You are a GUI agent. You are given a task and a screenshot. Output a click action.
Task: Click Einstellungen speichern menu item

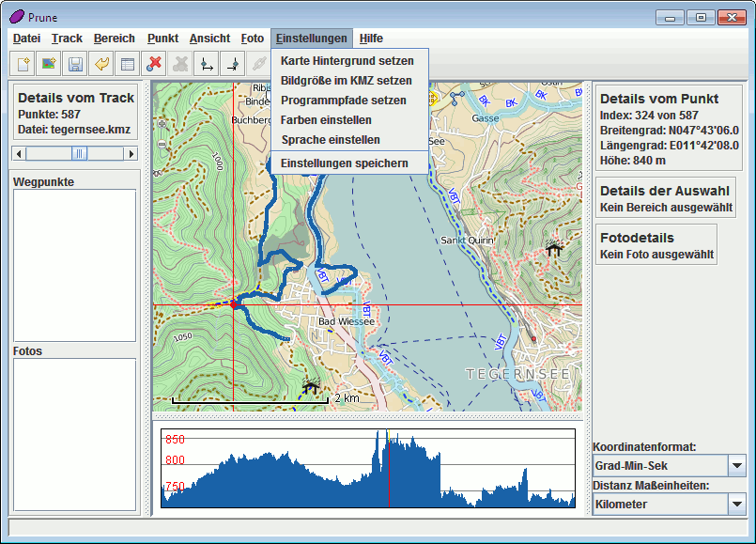coord(344,163)
